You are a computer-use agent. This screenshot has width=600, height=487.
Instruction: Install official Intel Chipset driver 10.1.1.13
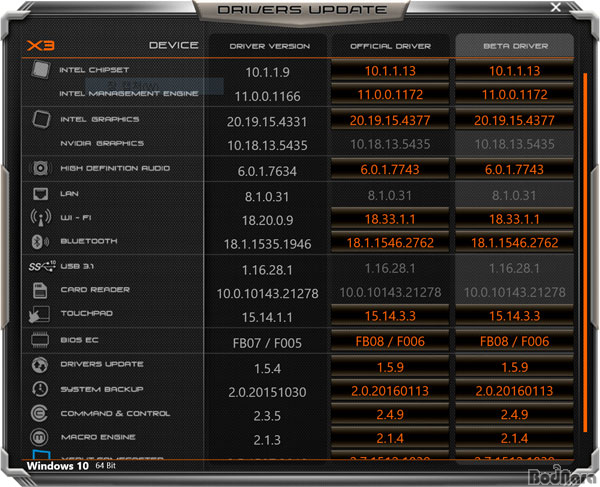(390, 70)
